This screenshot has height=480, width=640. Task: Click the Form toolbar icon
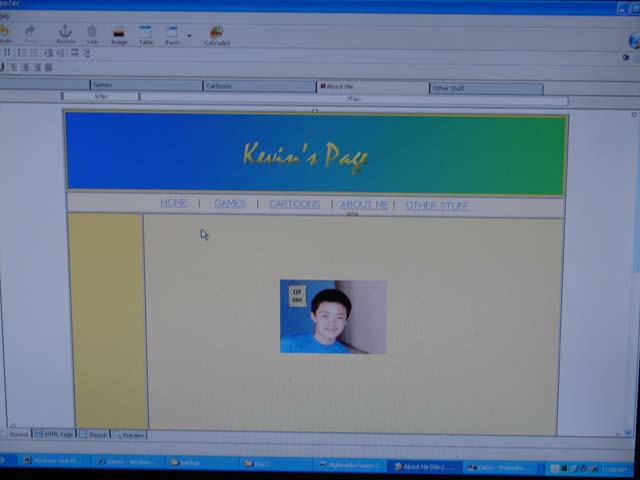(x=172, y=35)
